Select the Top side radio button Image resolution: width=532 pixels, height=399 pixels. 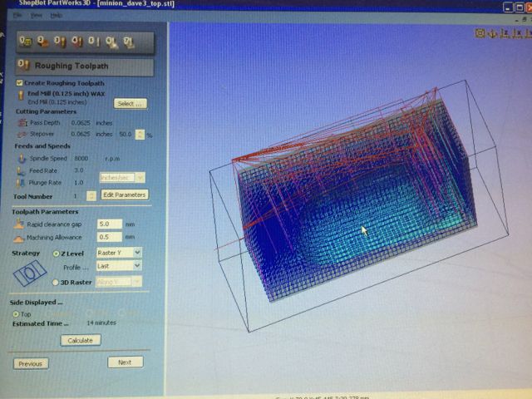pyautogui.click(x=16, y=314)
